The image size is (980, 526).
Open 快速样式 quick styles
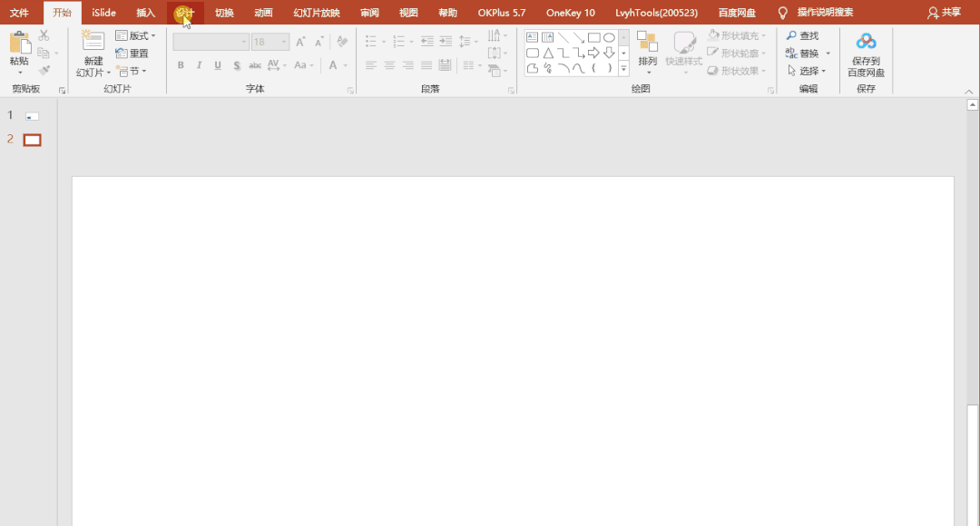point(684,53)
